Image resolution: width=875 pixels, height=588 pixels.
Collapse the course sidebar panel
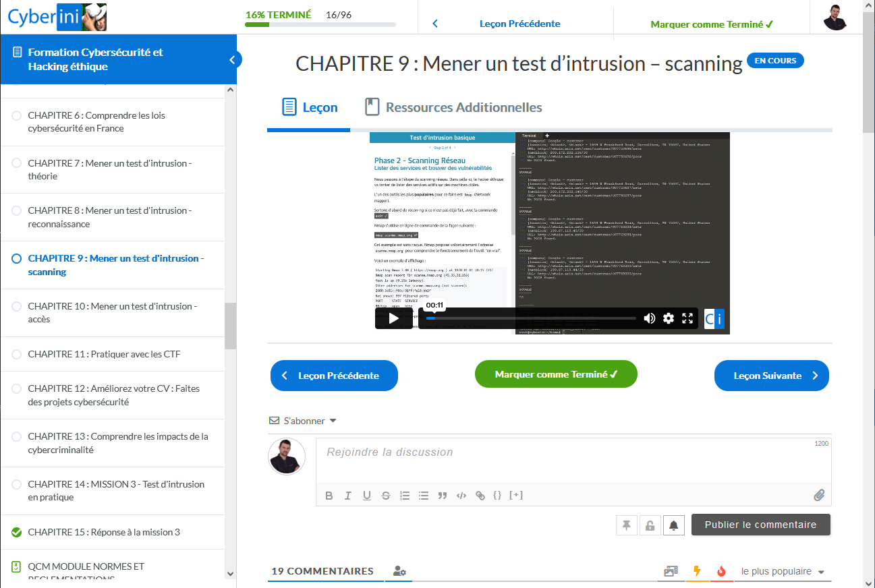click(232, 60)
